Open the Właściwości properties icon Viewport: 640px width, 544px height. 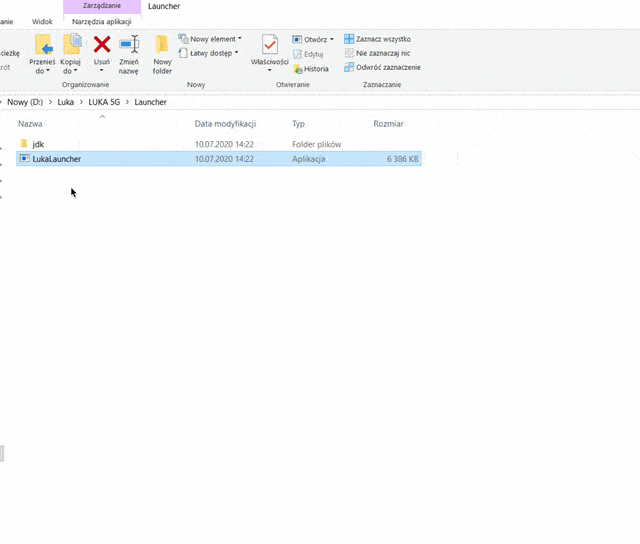tap(270, 44)
